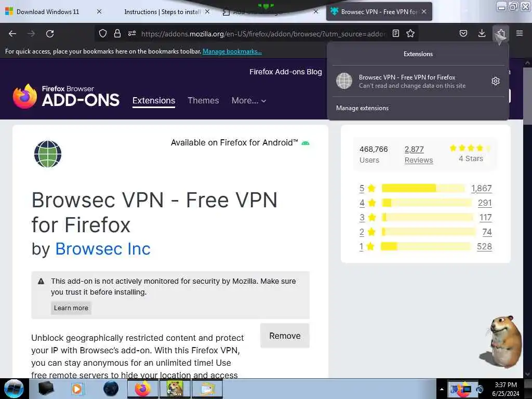This screenshot has width=532, height=399.
Task: Close the Download Windows 11 tab
Action: pos(99,11)
